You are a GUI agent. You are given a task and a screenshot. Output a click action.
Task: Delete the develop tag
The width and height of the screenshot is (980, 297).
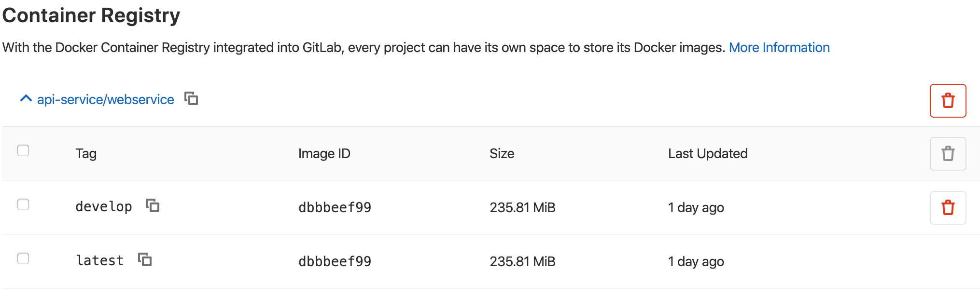coord(948,208)
